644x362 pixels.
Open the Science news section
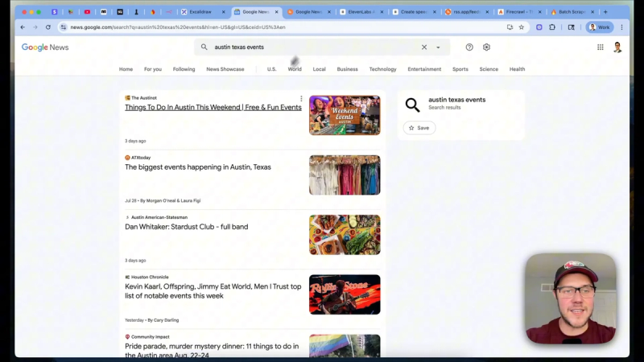pos(489,69)
